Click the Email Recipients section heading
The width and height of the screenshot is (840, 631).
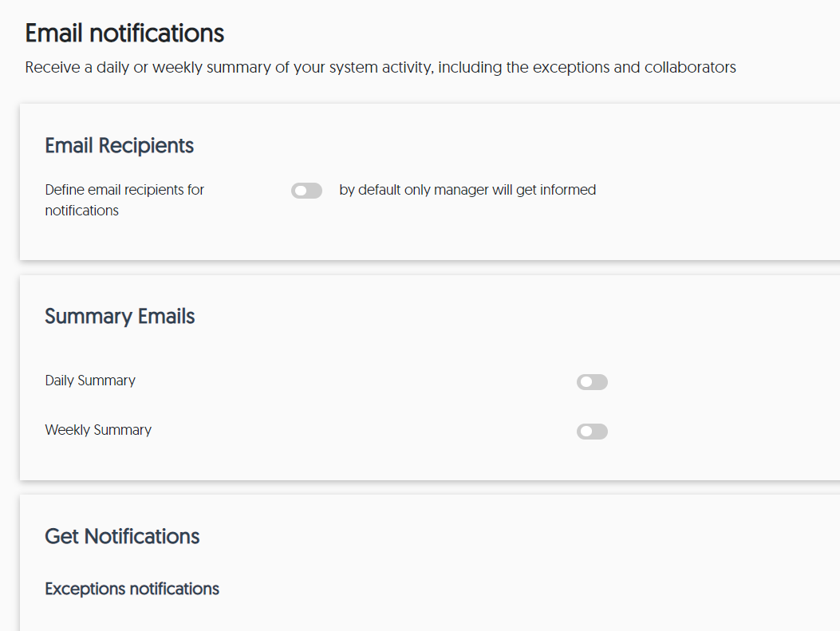pyautogui.click(x=119, y=146)
